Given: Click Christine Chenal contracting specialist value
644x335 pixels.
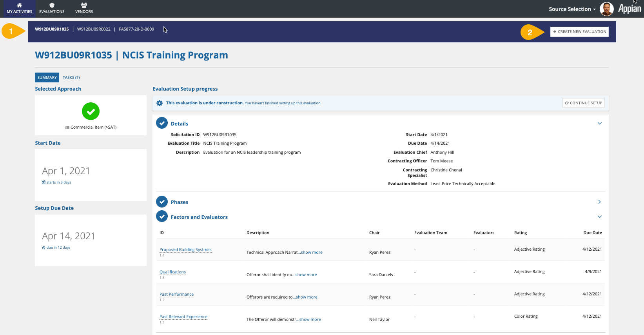Looking at the screenshot, I should (446, 170).
